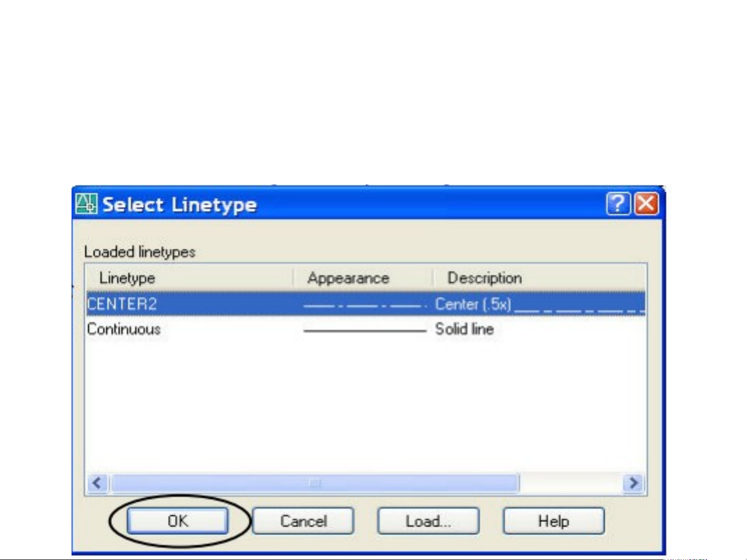747x560 pixels.
Task: Click the right scroll arrow
Action: point(633,483)
